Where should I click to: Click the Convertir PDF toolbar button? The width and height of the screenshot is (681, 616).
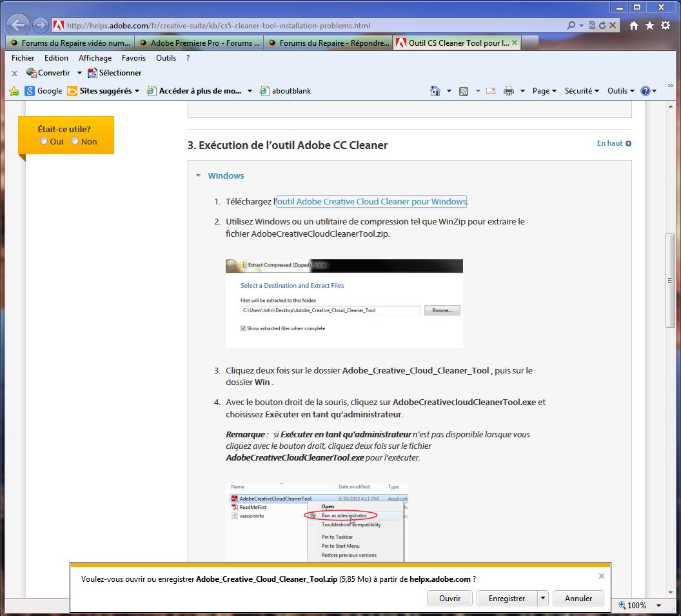(48, 72)
